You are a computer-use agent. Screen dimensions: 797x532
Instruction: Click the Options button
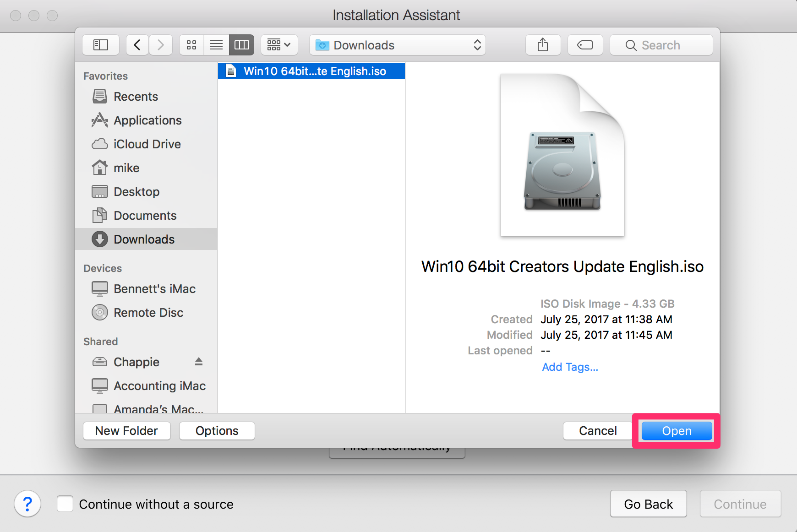[217, 431]
